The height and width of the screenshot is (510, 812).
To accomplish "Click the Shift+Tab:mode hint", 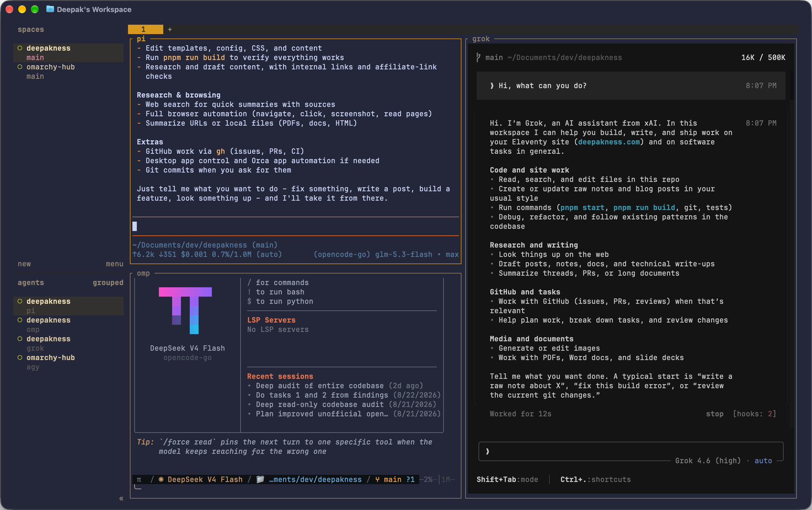I will (507, 480).
